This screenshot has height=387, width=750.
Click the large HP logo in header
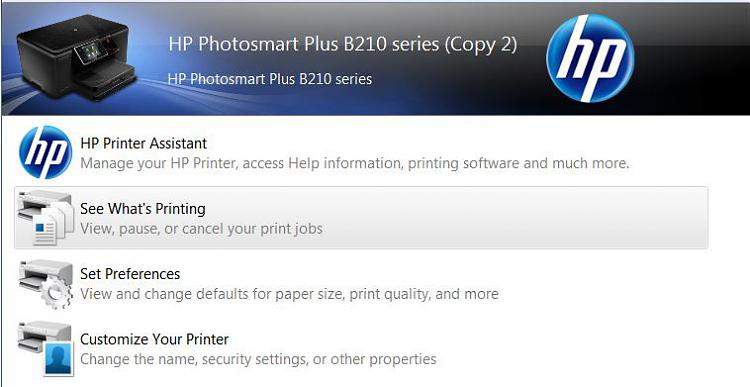(x=590, y=58)
